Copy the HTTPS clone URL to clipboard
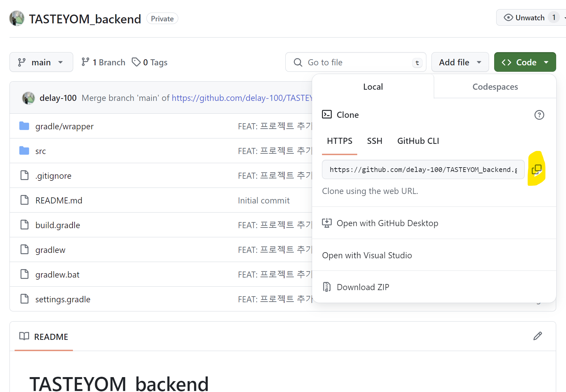The width and height of the screenshot is (566, 392). (x=537, y=169)
